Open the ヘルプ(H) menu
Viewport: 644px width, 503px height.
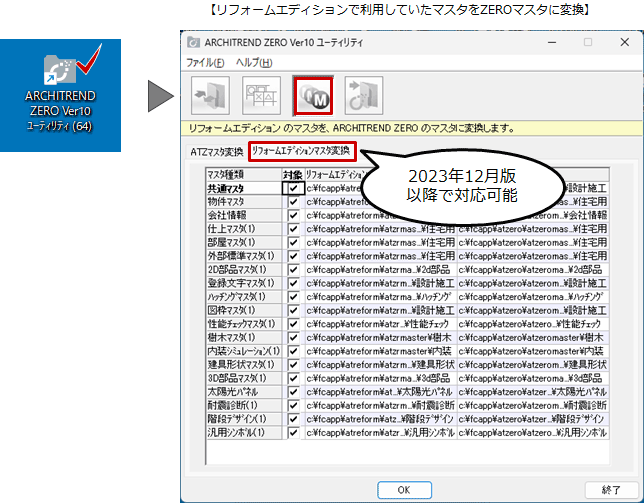pos(254,62)
